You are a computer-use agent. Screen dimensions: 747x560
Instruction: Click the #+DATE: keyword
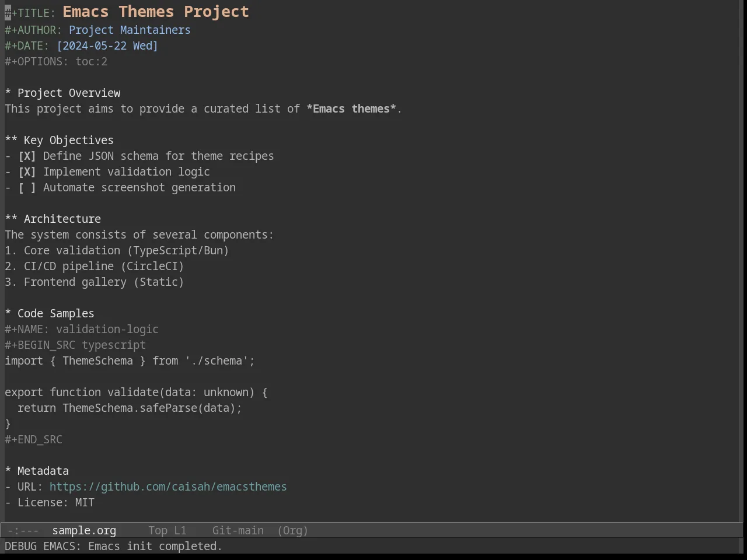pyautogui.click(x=27, y=46)
